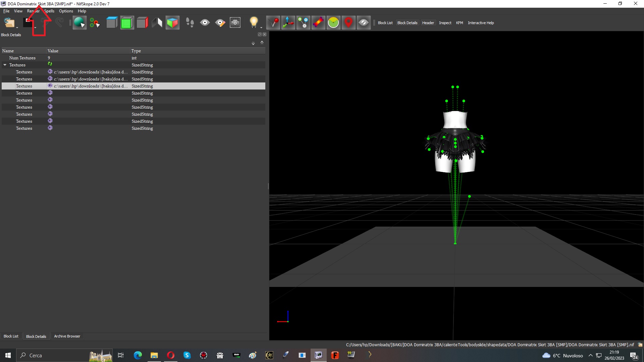This screenshot has height=362, width=644.
Task: Toggle the do not draw hidden eye icon
Action: click(x=364, y=23)
